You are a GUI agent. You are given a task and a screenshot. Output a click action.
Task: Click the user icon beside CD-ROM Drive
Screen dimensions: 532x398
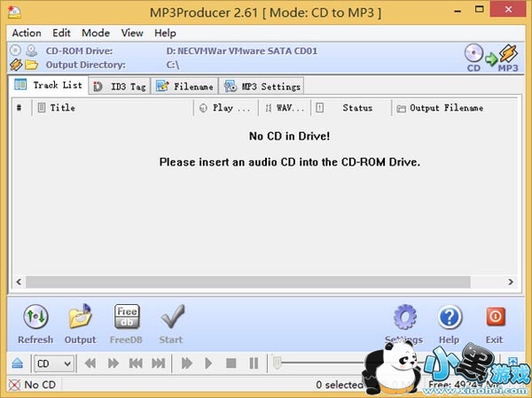[32, 51]
